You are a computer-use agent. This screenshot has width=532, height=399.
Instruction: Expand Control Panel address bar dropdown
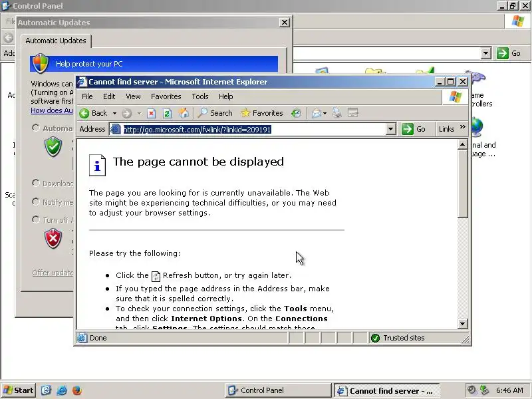pyautogui.click(x=486, y=53)
